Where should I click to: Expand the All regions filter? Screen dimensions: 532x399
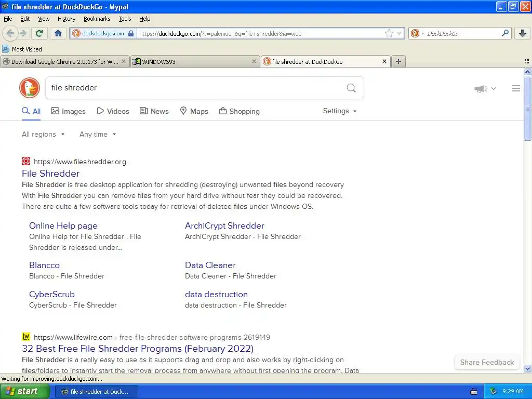(43, 135)
